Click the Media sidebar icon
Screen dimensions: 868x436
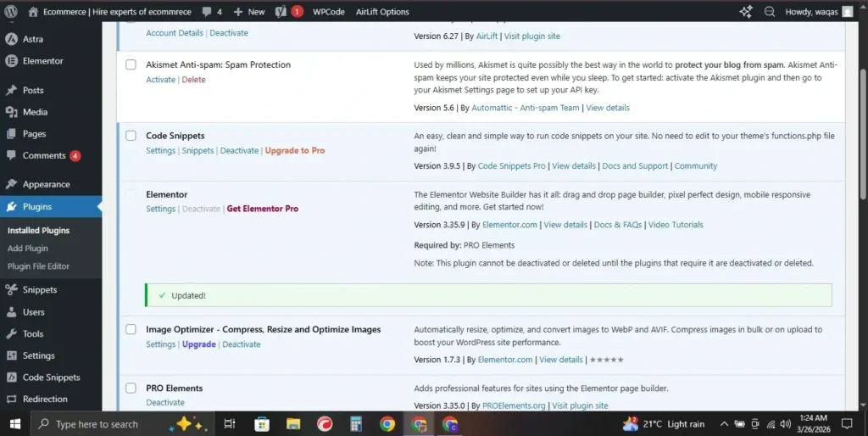click(11, 112)
